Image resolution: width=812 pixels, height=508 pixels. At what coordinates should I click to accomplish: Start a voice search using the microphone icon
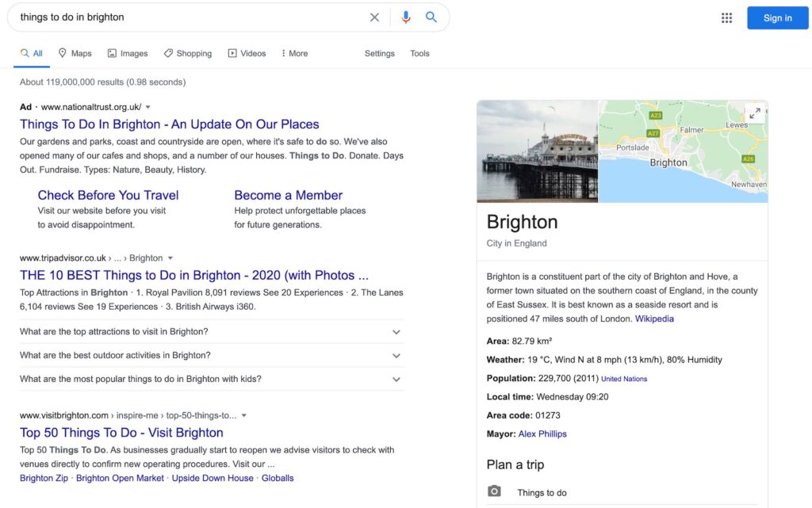405,17
